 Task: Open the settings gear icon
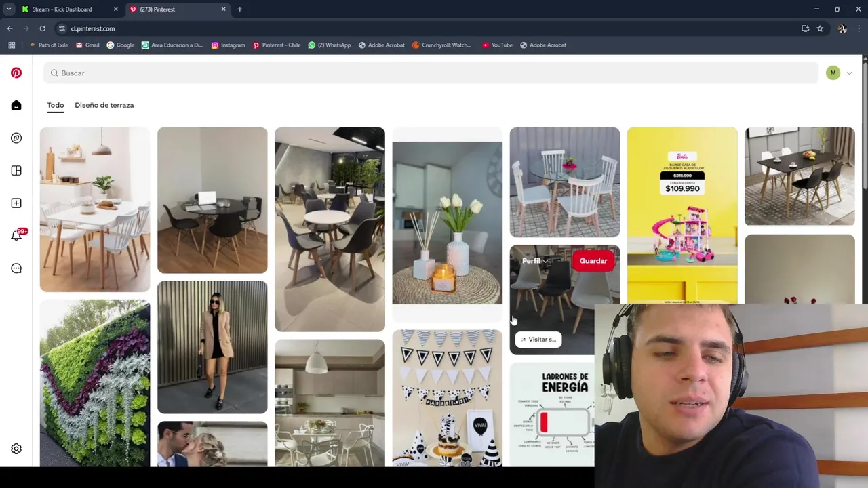tap(16, 449)
